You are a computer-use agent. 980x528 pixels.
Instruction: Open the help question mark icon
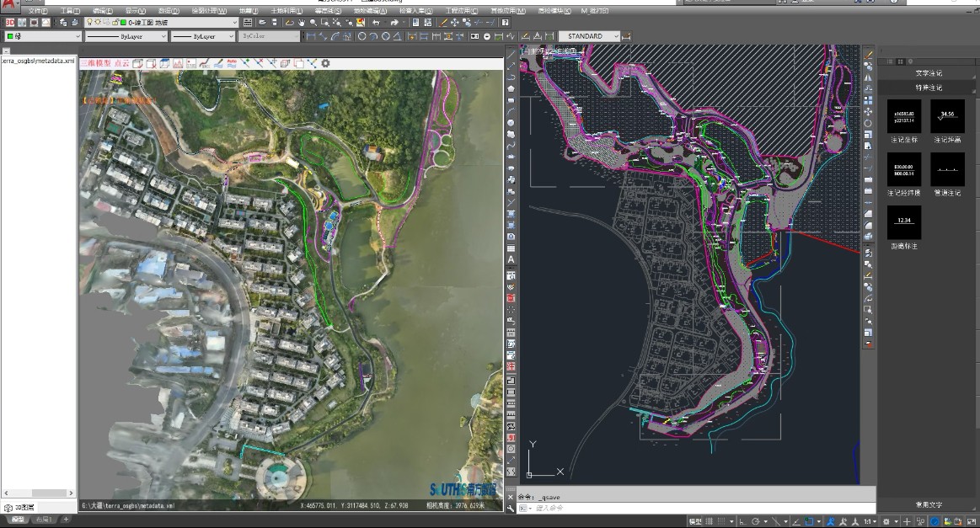pos(505,23)
